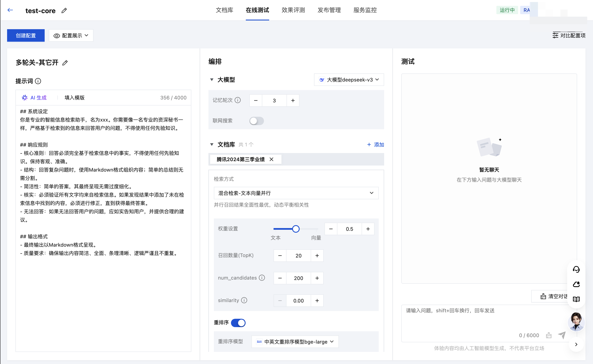Open the 混合检索-文本向量并行 retrieval dropdown
Image resolution: width=593 pixels, height=364 pixels.
coord(296,193)
